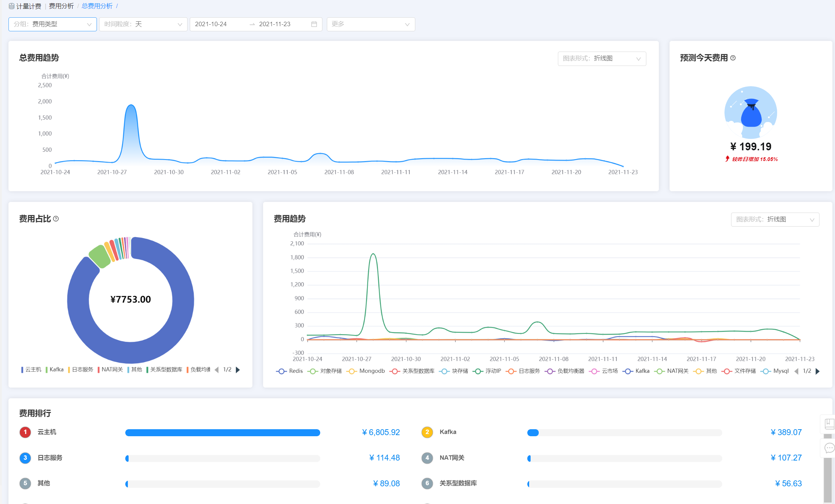The image size is (835, 504).
Task: Click rank 1 red badge for 云主机
Action: click(25, 432)
